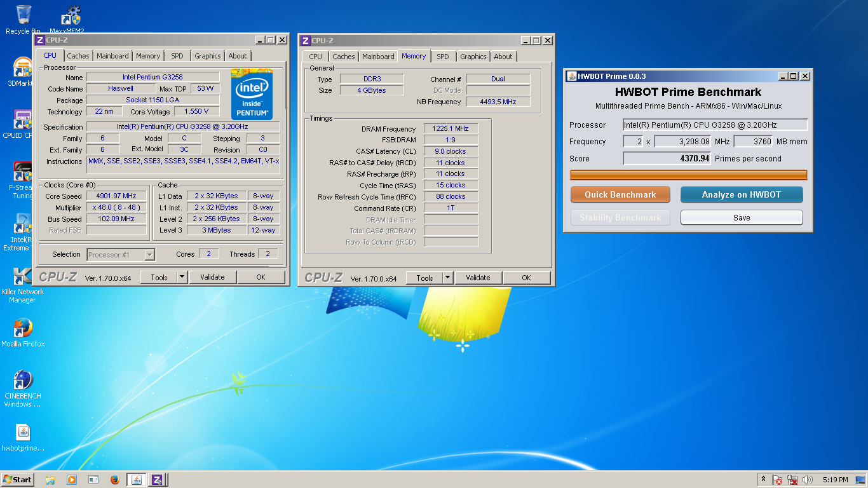This screenshot has height=488, width=868.
Task: Open the Recycle Bin desktop icon
Action: point(23,19)
